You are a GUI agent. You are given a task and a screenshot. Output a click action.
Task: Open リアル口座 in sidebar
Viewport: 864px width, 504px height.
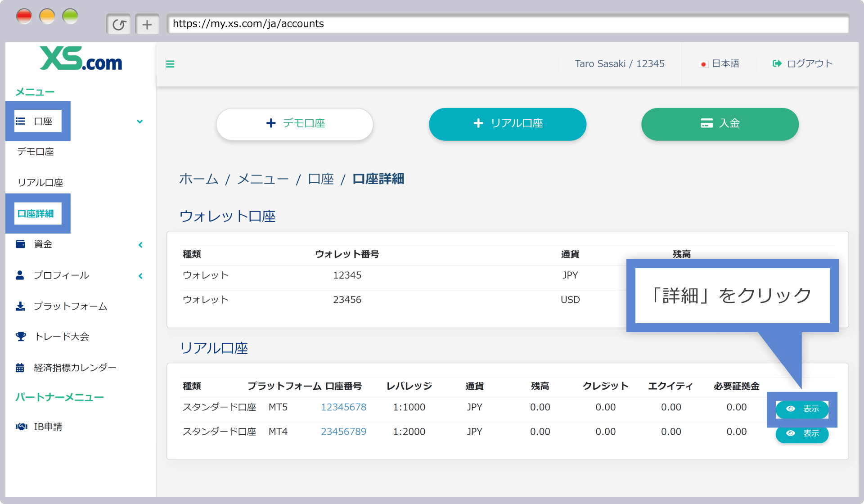pyautogui.click(x=40, y=182)
